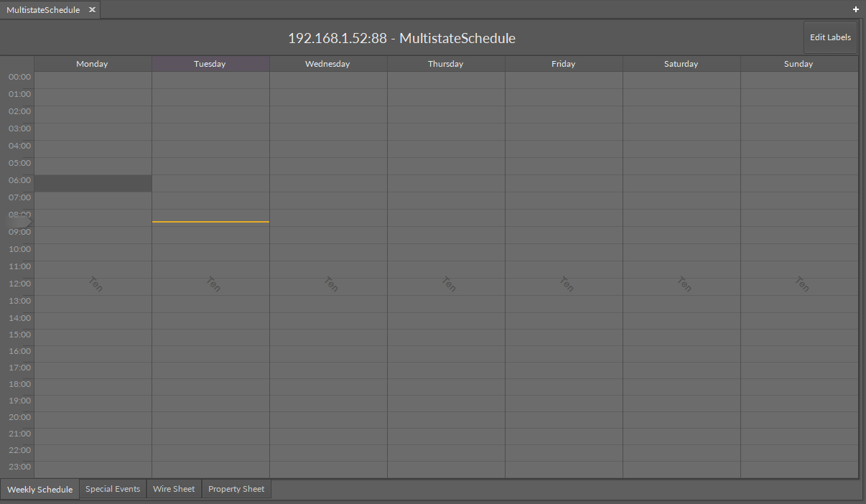Select the Tuesday column header
The image size is (866, 504).
(210, 63)
